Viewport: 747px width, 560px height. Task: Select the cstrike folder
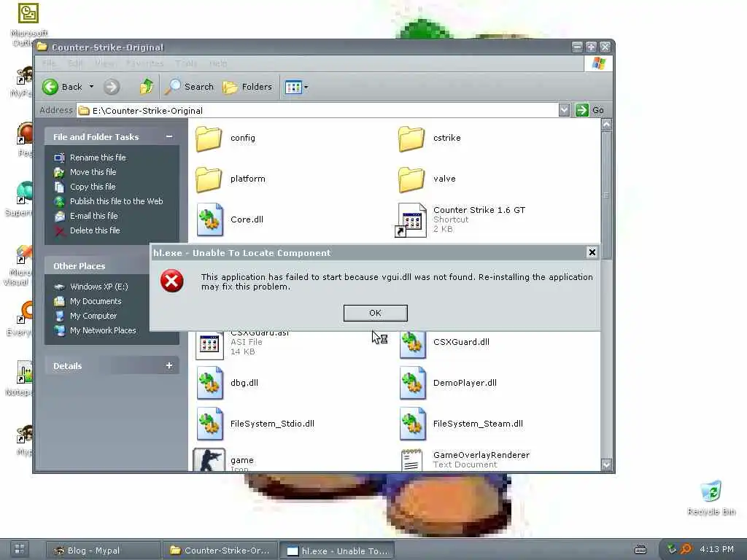click(430, 138)
